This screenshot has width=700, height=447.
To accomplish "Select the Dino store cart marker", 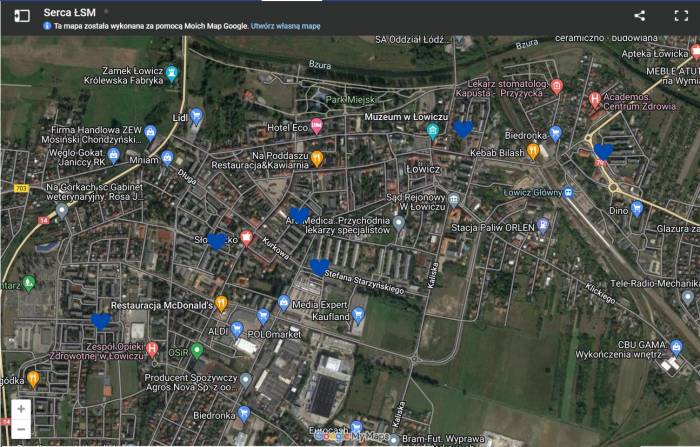I will pos(637,209).
